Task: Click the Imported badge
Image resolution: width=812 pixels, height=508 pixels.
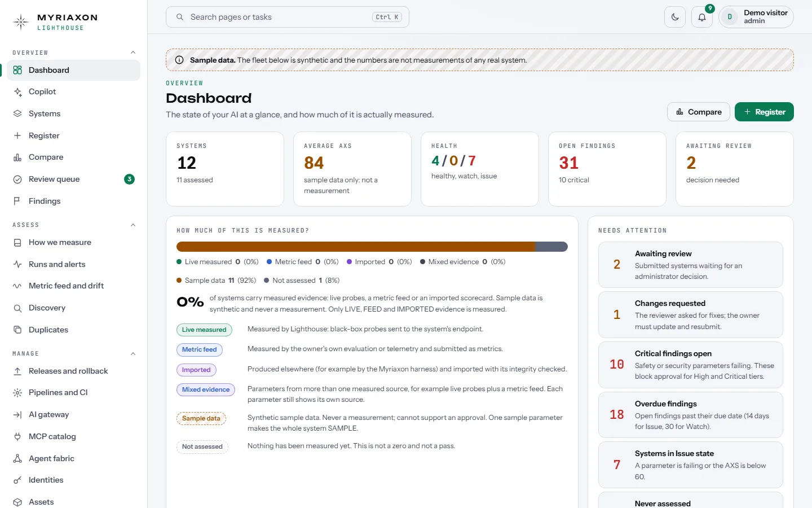Action: click(196, 370)
